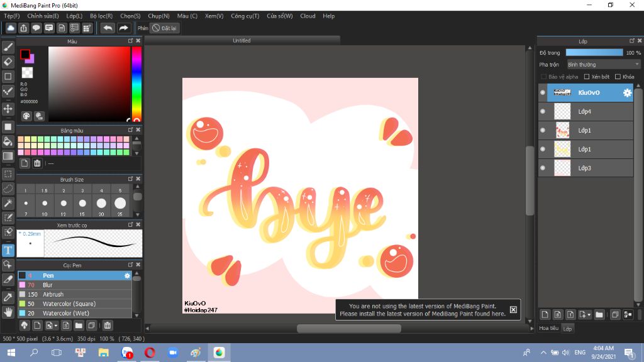Click the Đặt lại reset button
644x362 pixels.
coord(164,28)
